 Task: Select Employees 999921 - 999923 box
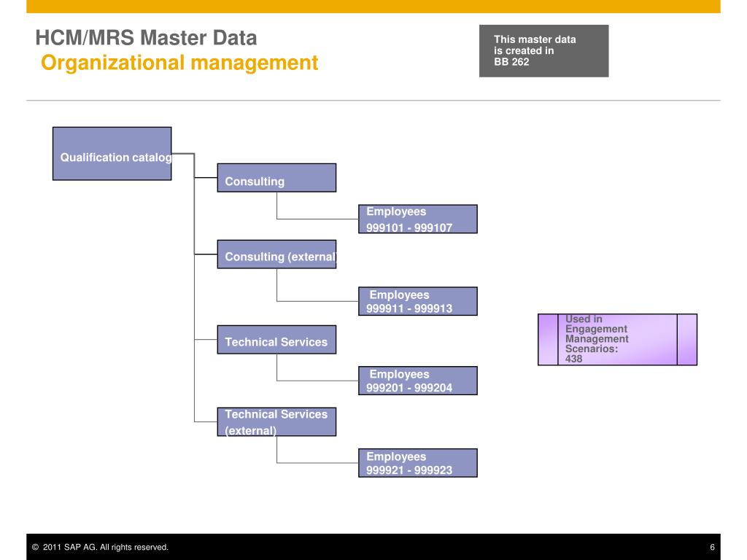coord(418,463)
